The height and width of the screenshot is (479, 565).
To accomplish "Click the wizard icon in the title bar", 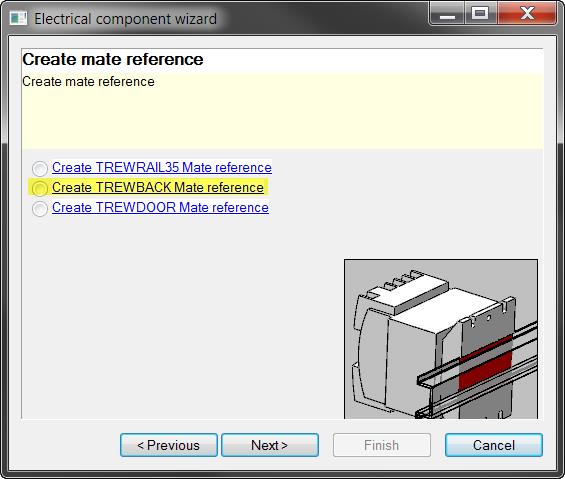I will tap(18, 18).
